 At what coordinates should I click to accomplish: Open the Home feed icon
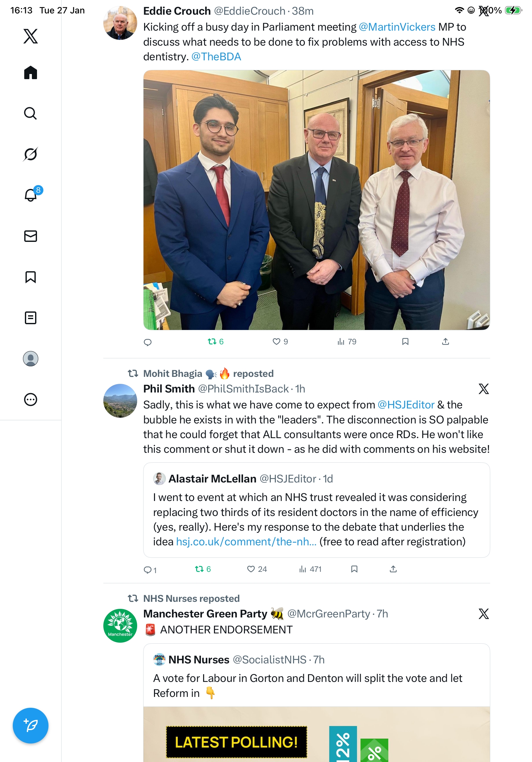point(31,72)
